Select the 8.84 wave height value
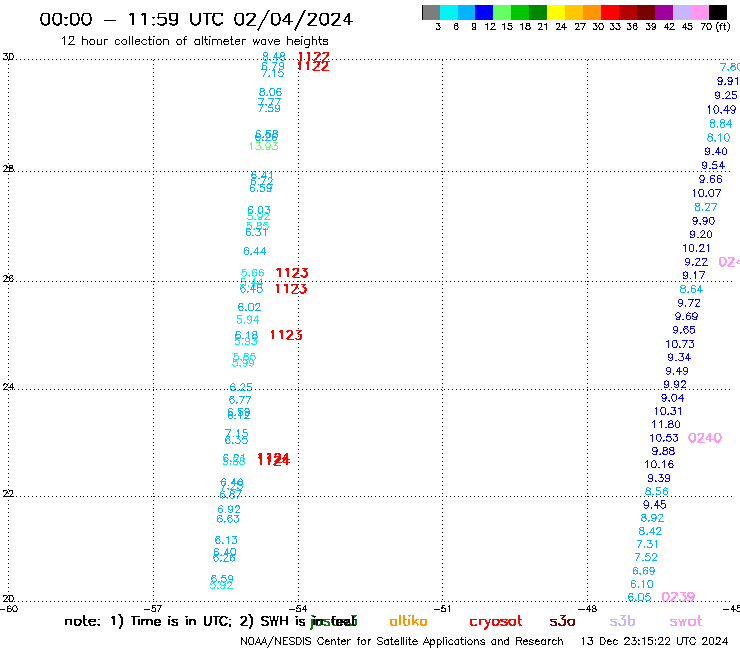The image size is (740, 650). tap(721, 124)
